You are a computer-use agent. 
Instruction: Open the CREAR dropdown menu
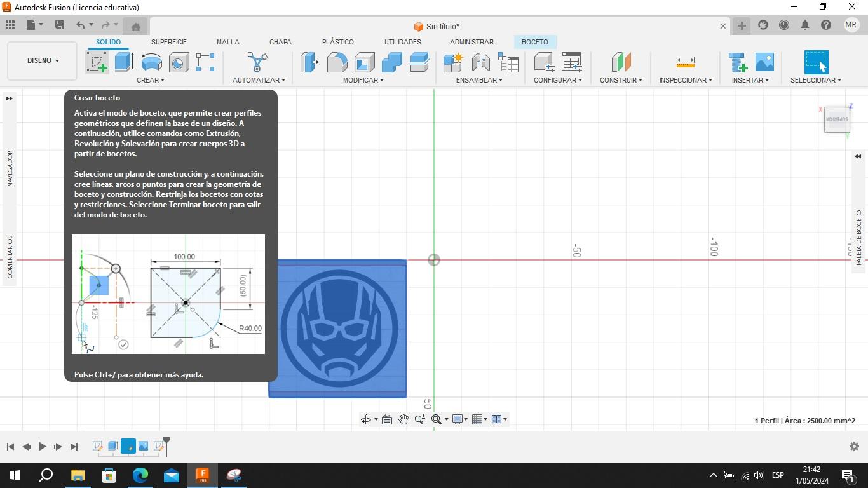(151, 80)
